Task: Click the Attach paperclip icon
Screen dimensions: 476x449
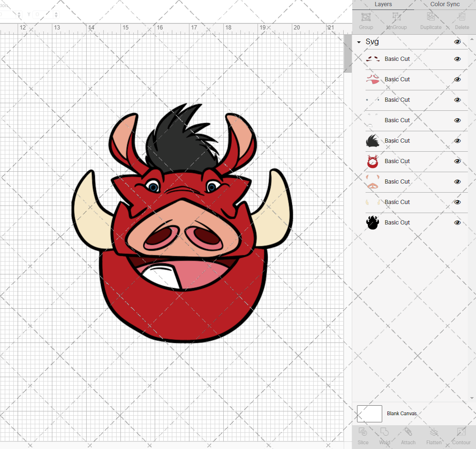Action: click(x=408, y=431)
